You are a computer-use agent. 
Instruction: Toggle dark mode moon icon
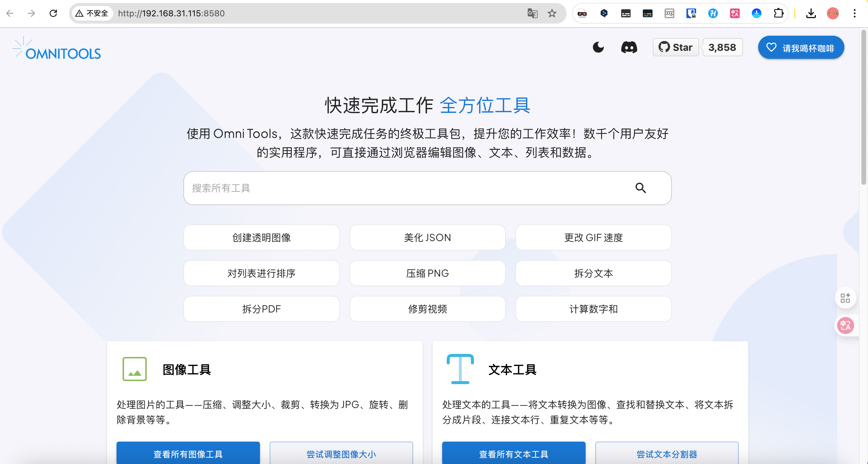click(598, 47)
